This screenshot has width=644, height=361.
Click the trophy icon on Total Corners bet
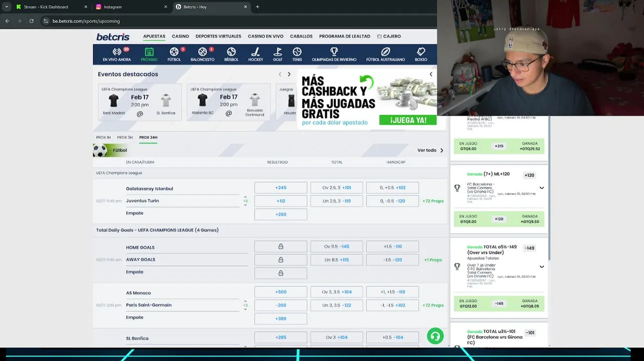[457, 188]
